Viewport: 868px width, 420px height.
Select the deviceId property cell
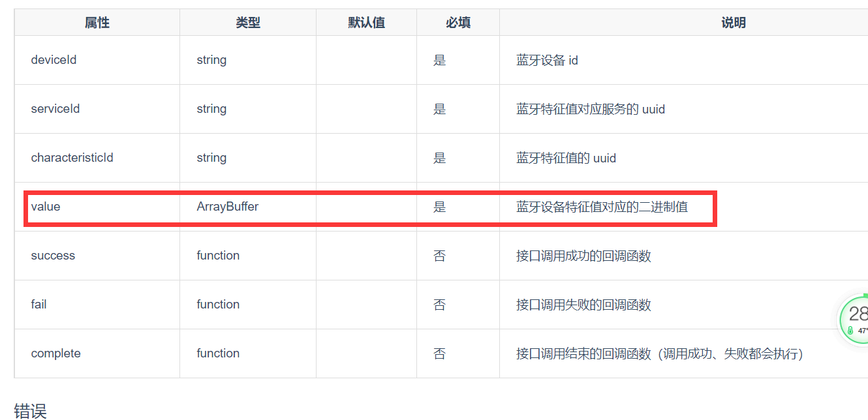(x=97, y=60)
